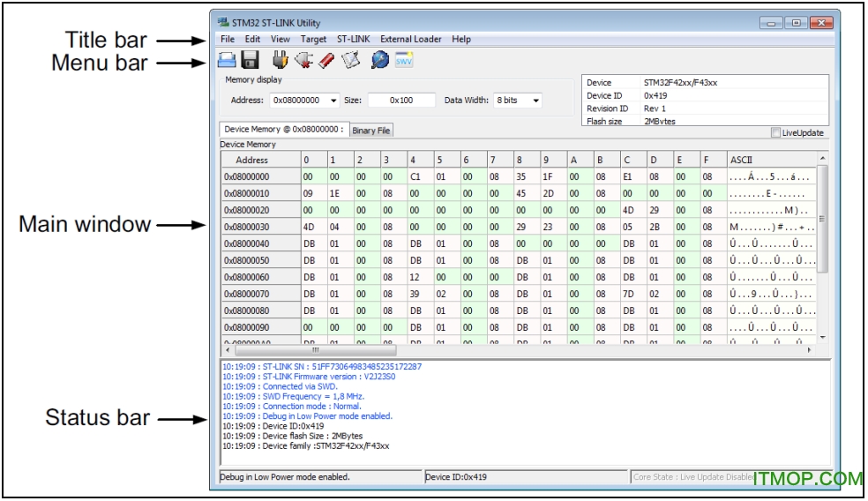The height and width of the screenshot is (501, 868).
Task: Click status bar Debug in Low Power panel
Action: [320, 477]
